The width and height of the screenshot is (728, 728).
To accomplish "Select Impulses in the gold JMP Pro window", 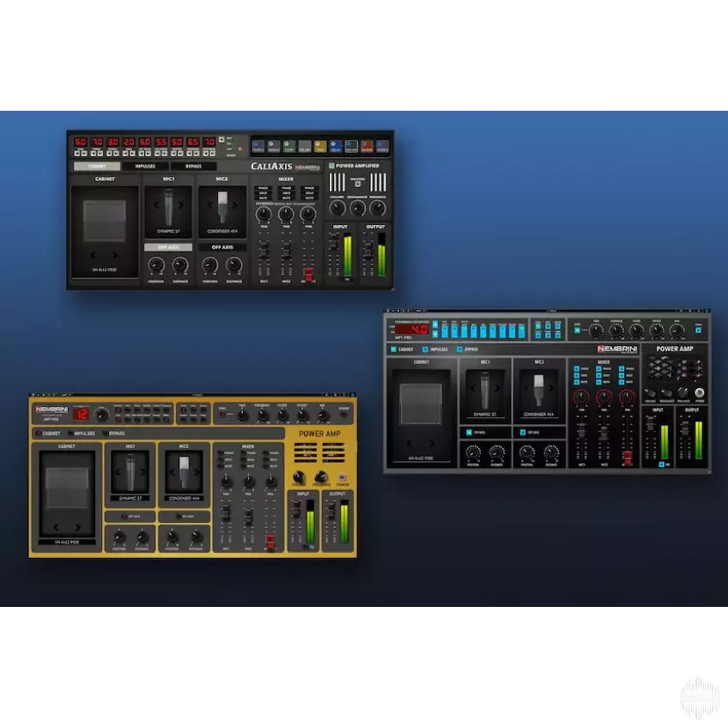I will [x=82, y=434].
